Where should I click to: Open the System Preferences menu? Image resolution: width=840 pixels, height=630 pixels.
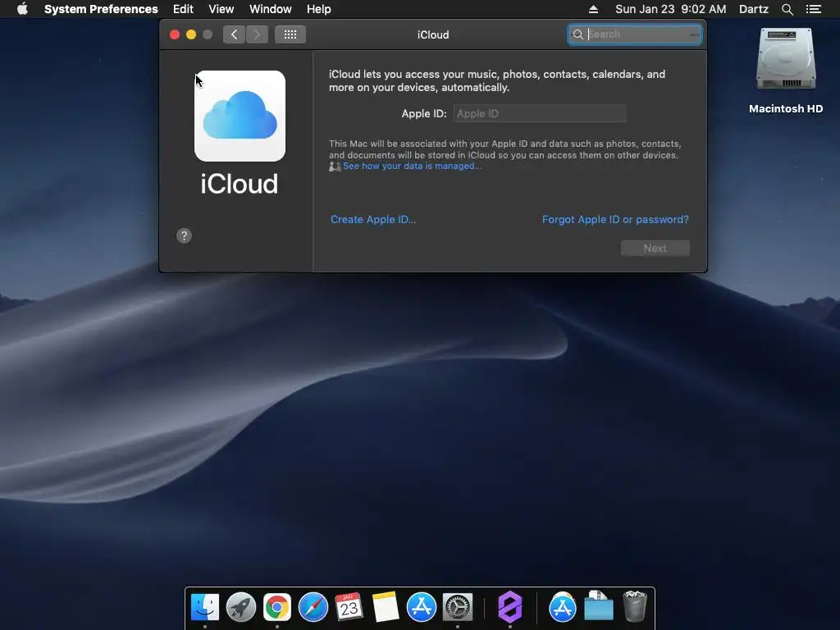pyautogui.click(x=101, y=9)
